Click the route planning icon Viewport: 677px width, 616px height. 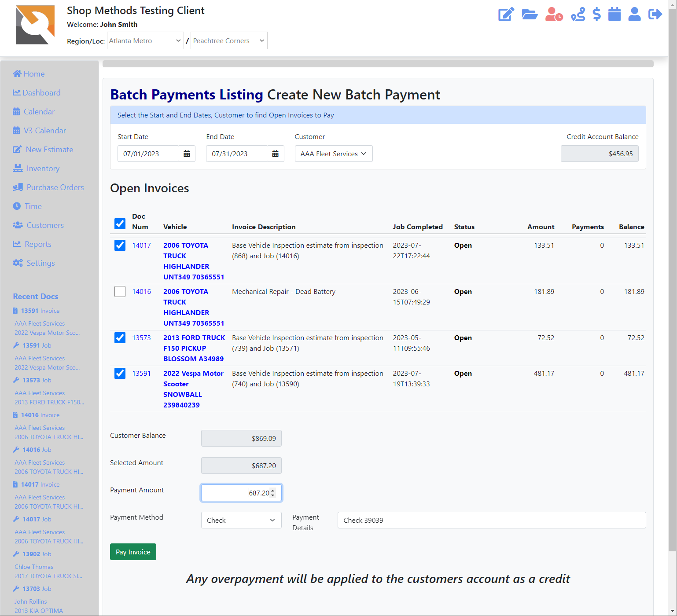coord(578,14)
